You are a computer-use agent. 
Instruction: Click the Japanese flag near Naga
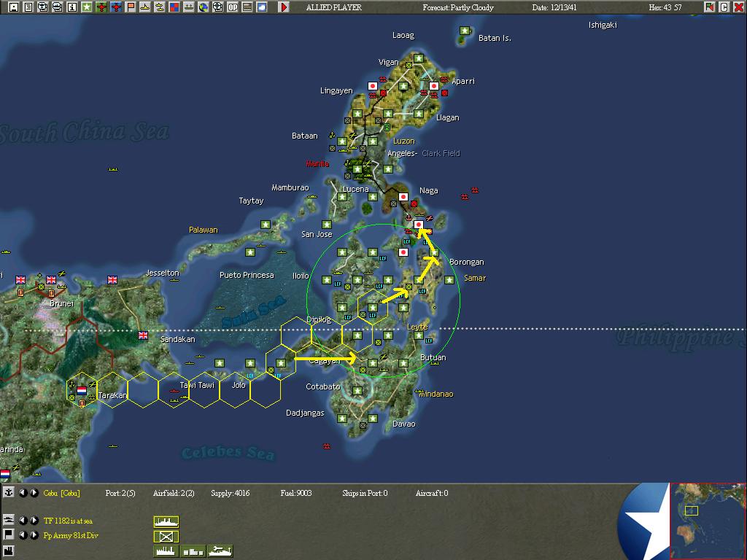[x=403, y=197]
